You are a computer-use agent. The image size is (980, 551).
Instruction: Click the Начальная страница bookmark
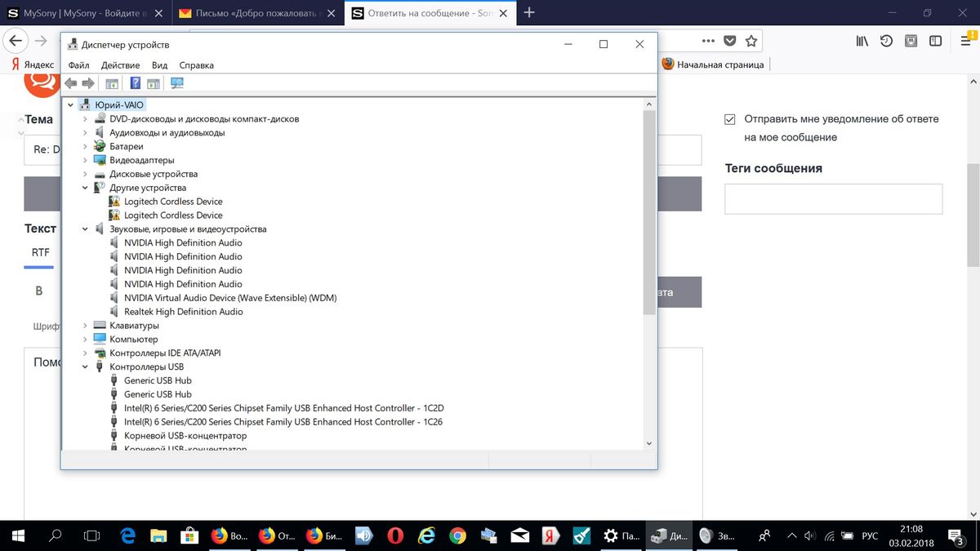[713, 64]
